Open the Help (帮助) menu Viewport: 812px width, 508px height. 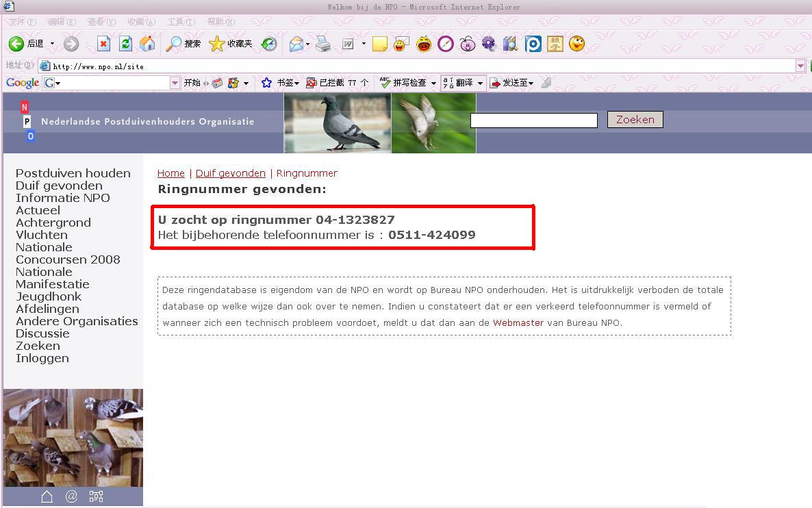point(221,22)
